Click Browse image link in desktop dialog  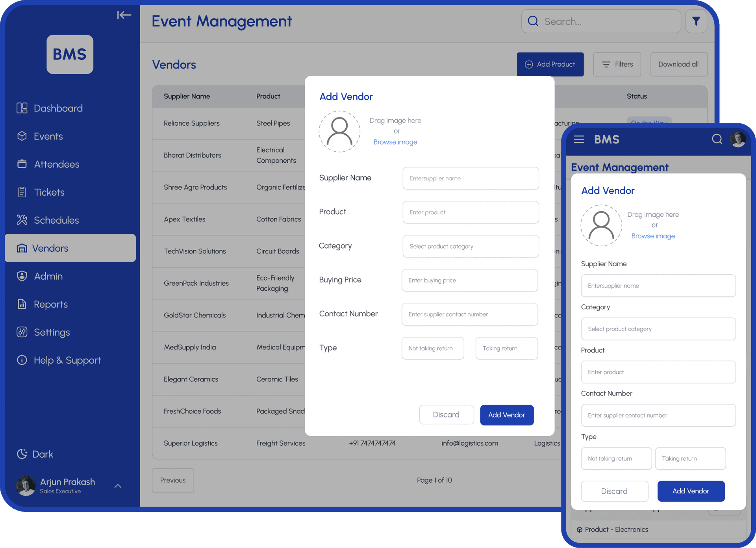[395, 142]
